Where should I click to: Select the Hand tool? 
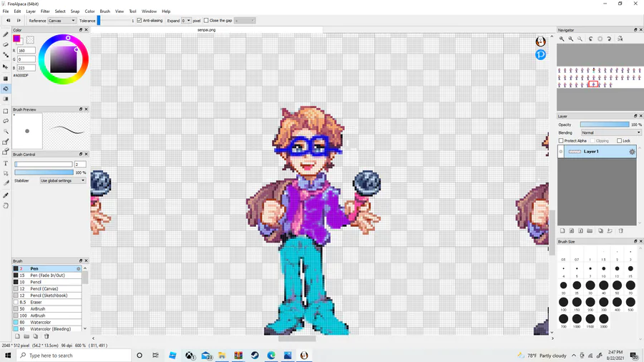(x=6, y=205)
